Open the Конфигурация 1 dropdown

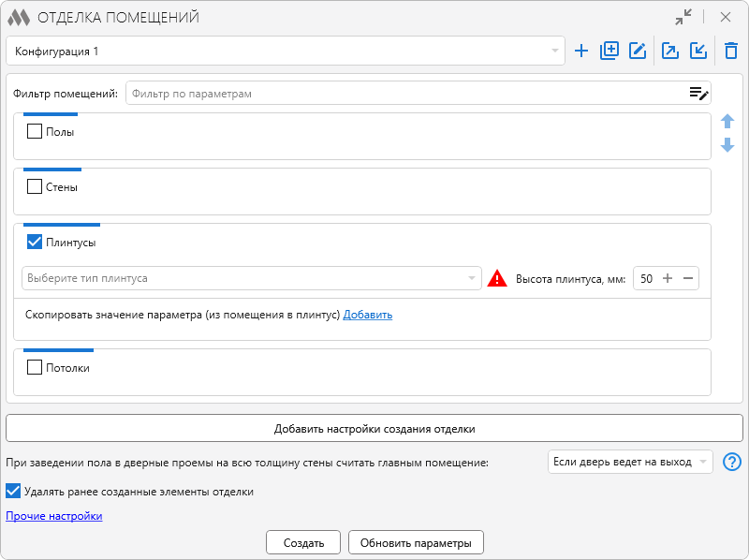[x=285, y=51]
